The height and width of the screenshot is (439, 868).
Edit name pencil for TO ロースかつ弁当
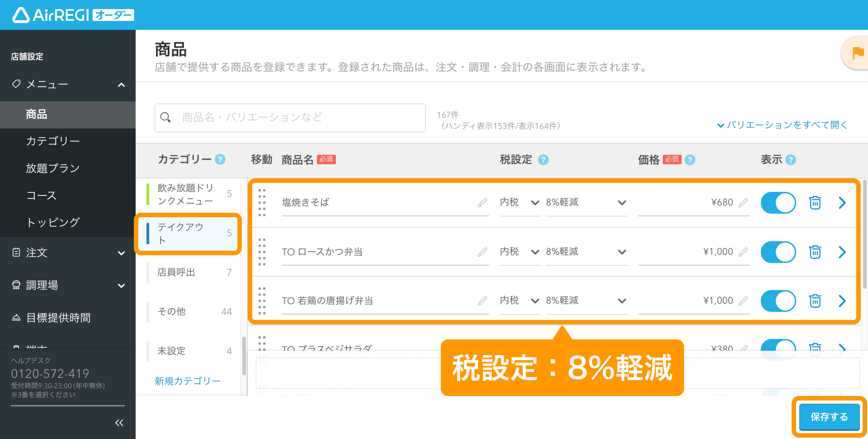(x=482, y=252)
